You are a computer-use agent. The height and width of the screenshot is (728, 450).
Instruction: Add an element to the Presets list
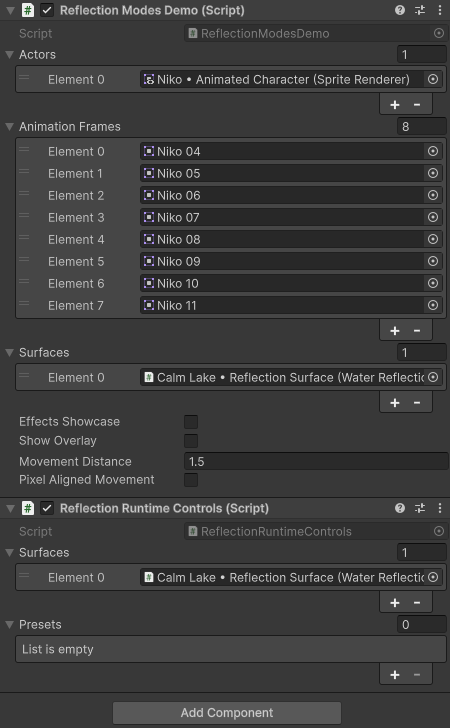[395, 674]
